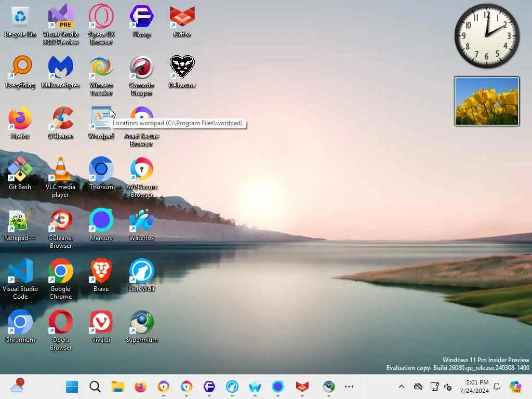The width and height of the screenshot is (532, 399).
Task: Select the LibreWolf desktop shortcut
Action: [141, 275]
